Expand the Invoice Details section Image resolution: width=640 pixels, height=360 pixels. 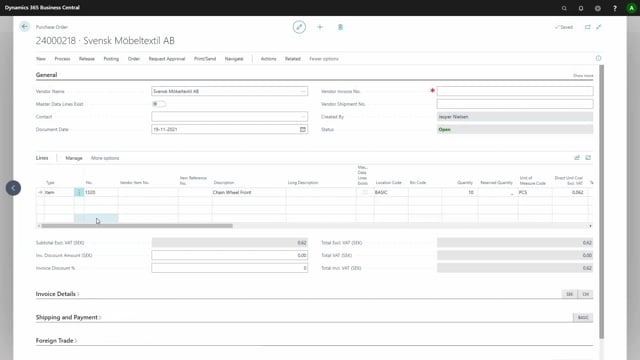57,294
